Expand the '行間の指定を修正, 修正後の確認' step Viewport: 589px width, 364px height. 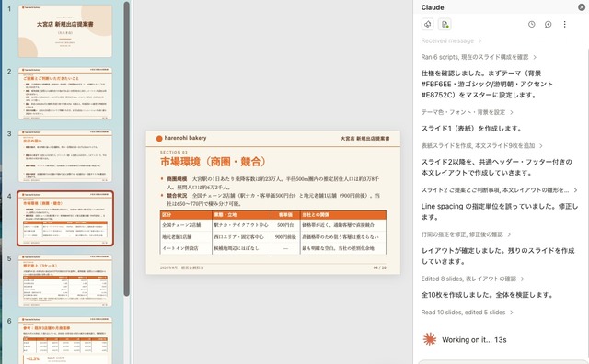(466, 234)
